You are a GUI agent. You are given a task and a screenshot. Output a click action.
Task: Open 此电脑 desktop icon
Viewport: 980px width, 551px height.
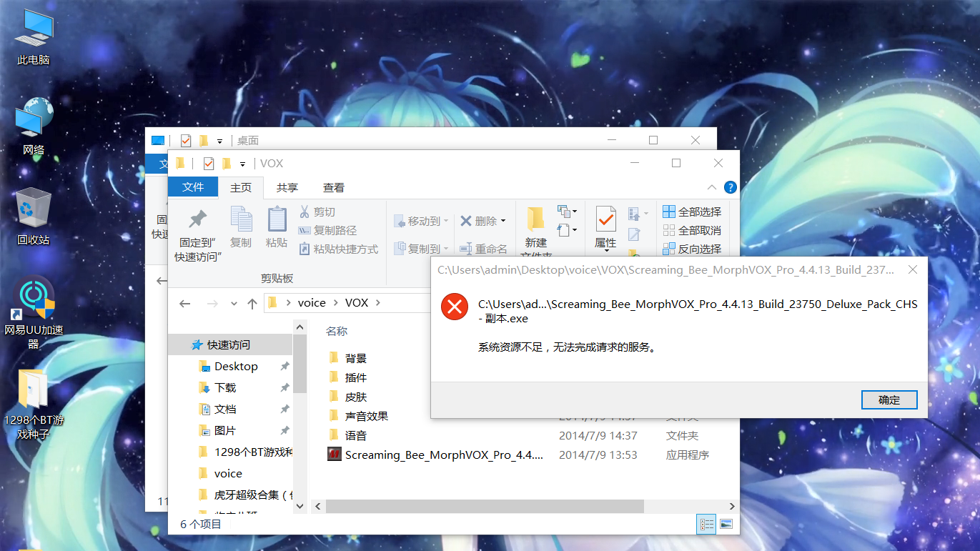coord(34,39)
